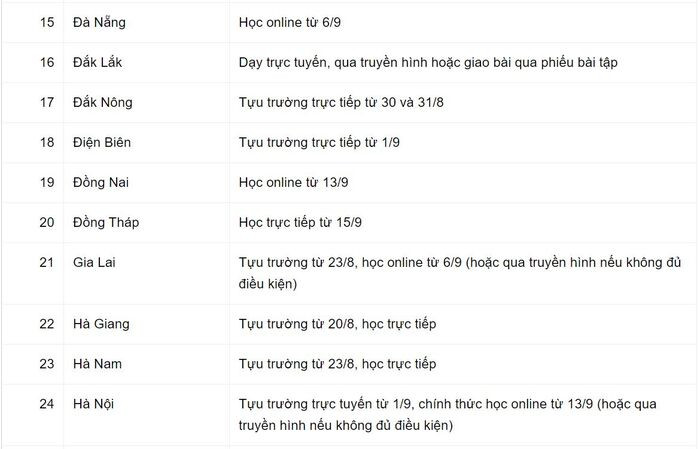Viewport: 700px width, 449px height.
Task: Select the Đồng Tháp table cell
Action: tap(106, 223)
